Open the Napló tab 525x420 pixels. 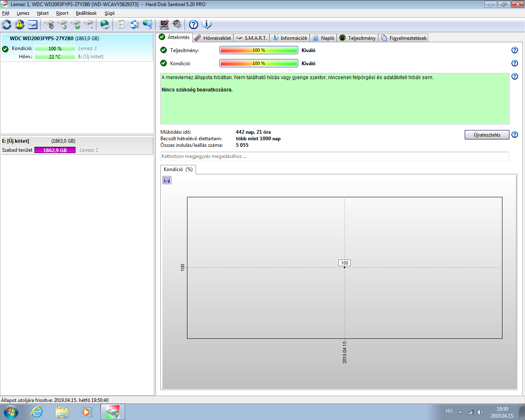323,38
